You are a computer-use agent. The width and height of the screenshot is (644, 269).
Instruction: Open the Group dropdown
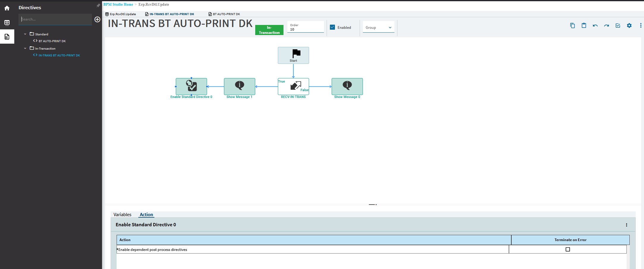coord(390,27)
